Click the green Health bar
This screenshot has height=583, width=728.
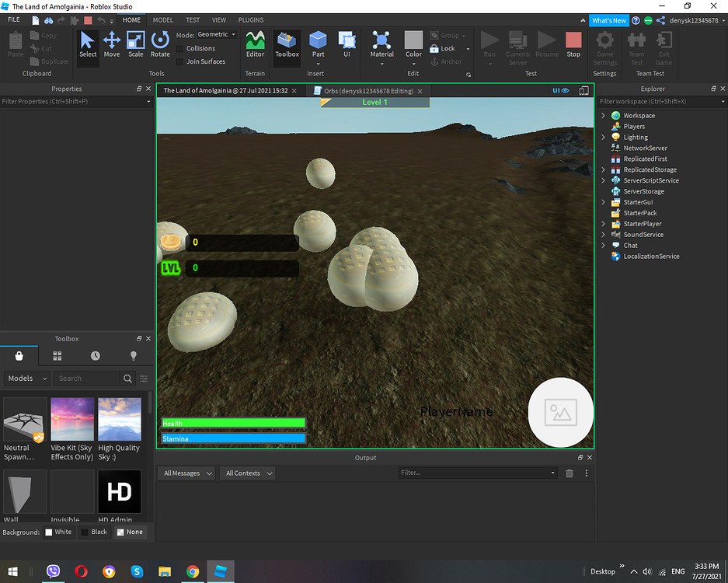tap(233, 423)
